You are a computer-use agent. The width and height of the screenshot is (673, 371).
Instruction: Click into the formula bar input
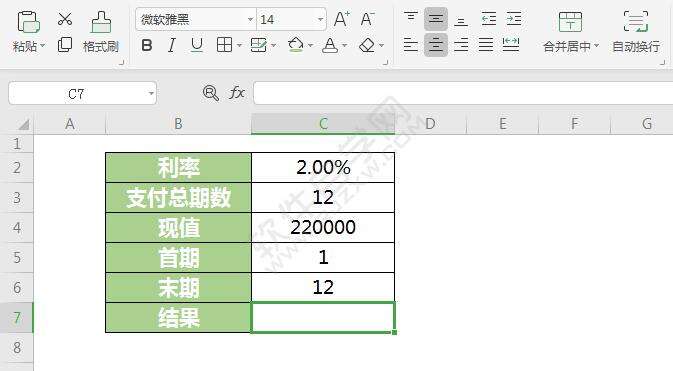point(463,93)
